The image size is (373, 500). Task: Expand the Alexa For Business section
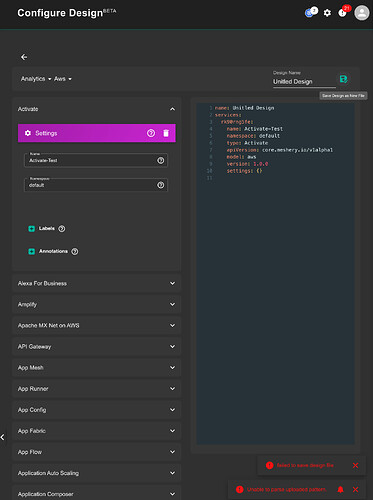pos(97,283)
